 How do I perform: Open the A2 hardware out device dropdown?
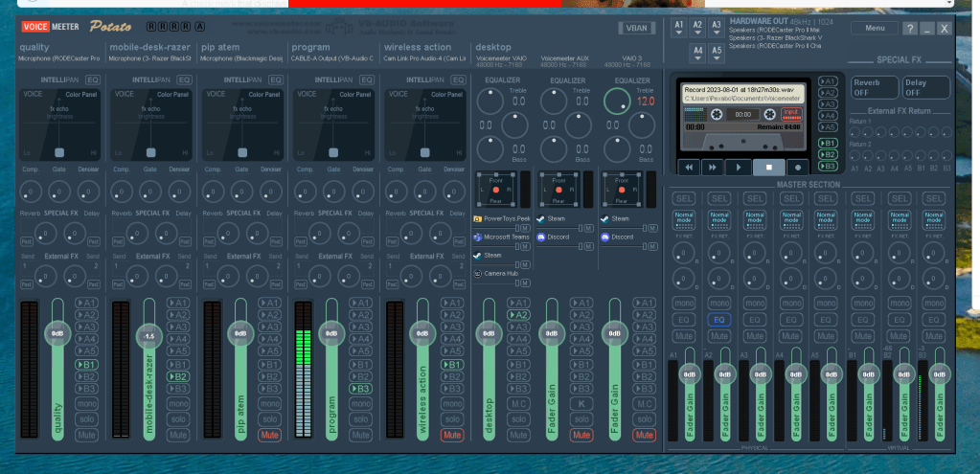(x=698, y=29)
